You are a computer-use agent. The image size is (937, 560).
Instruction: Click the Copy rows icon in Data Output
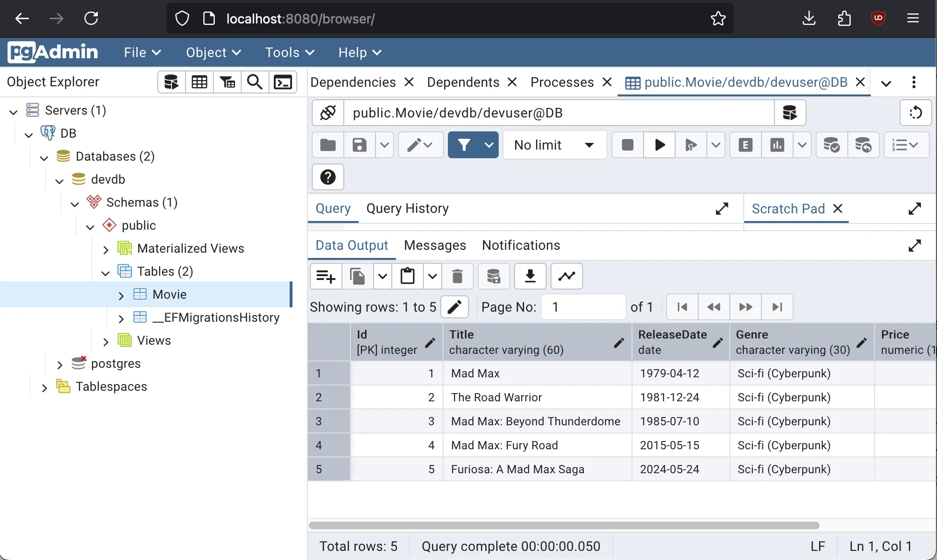358,276
